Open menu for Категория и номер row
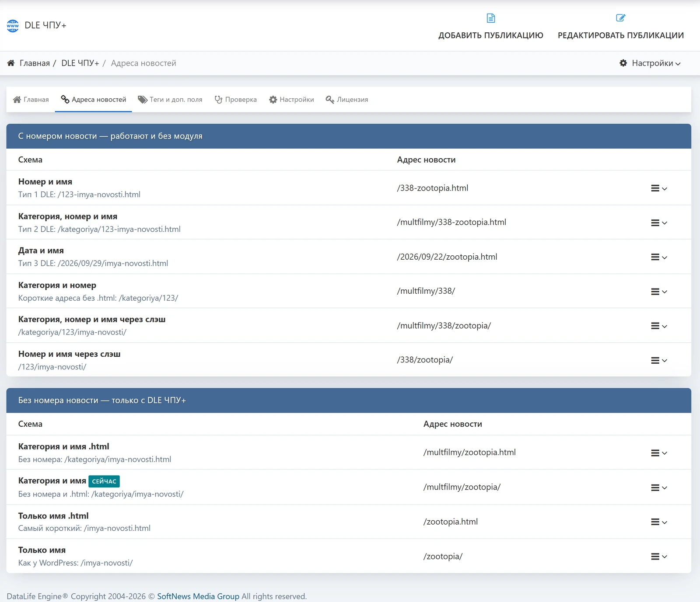 click(x=659, y=292)
